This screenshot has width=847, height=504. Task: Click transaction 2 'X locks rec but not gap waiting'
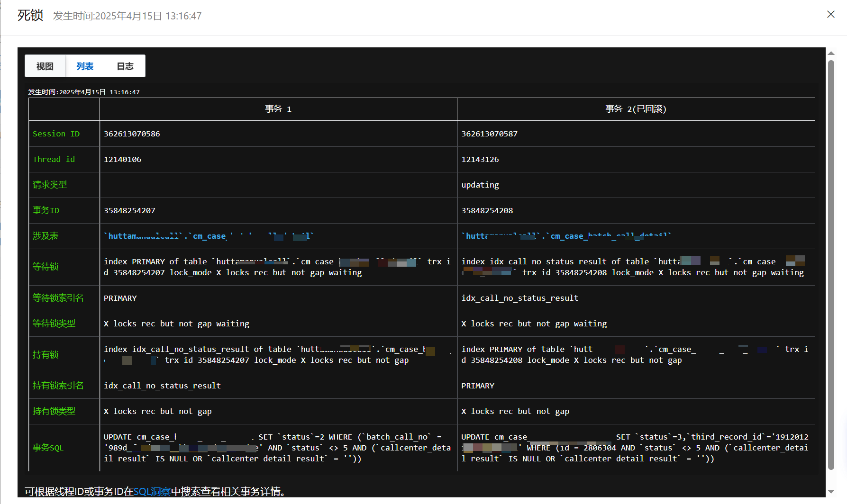[x=534, y=324]
